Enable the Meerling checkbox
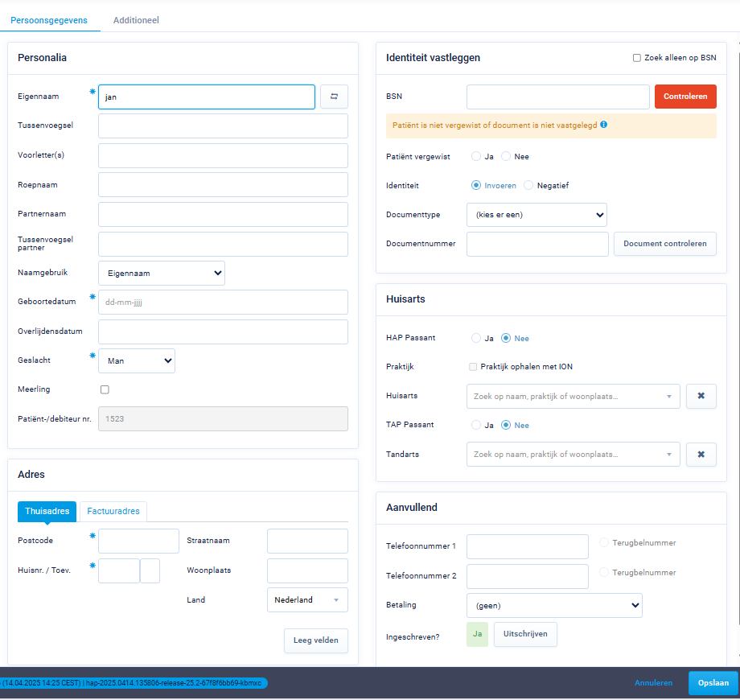This screenshot has height=700, width=740. pyautogui.click(x=105, y=389)
